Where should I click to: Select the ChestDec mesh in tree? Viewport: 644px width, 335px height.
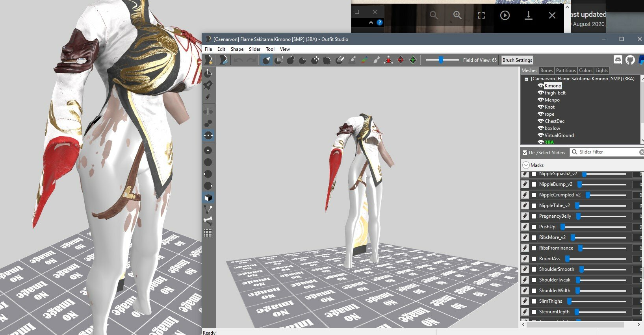click(x=554, y=121)
